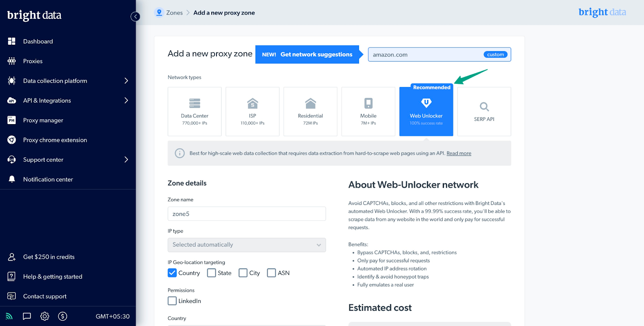Screen dimensions: 644x326
Task: Click the Dashboard grid icon
Action: pos(12,41)
